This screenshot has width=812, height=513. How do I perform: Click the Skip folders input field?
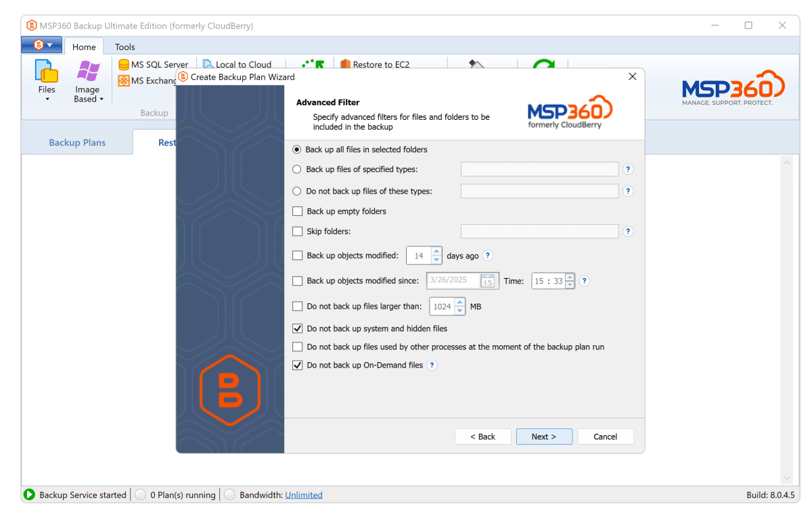540,231
